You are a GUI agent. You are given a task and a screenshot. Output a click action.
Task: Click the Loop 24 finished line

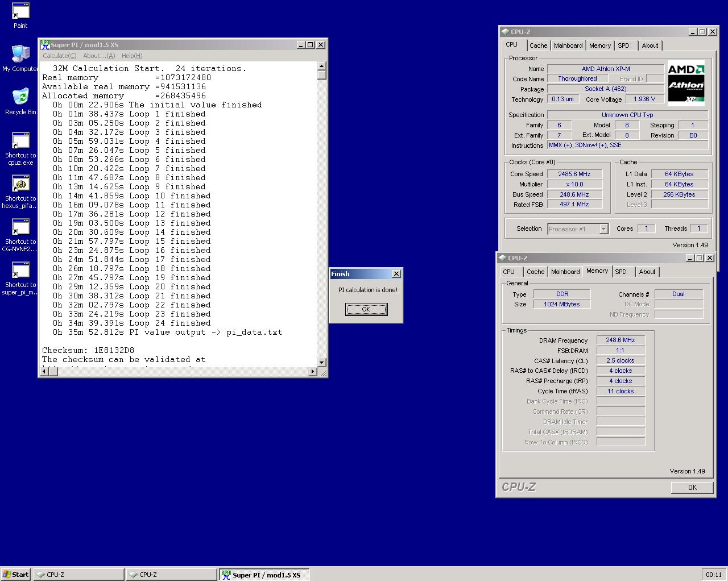pyautogui.click(x=132, y=323)
